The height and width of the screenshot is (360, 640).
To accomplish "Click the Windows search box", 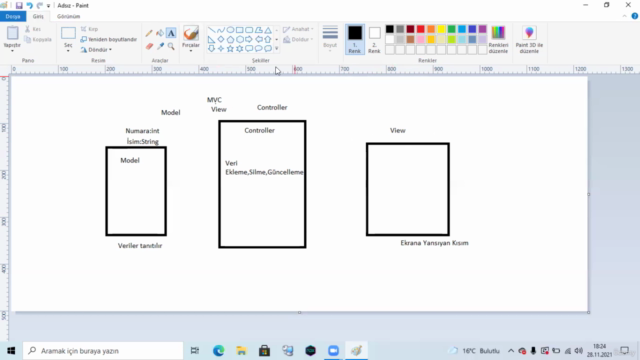I will coord(103,351).
